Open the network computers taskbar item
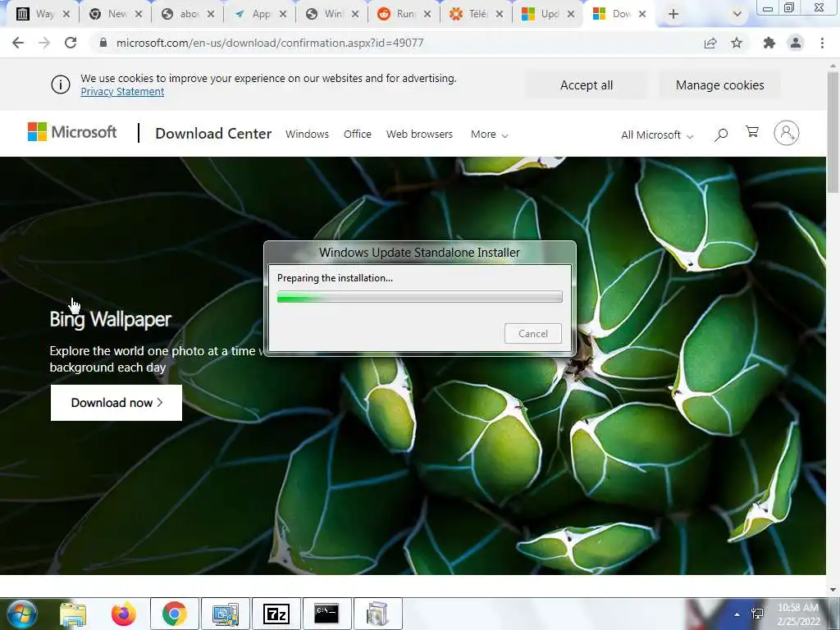Screen dimensions: 840x630 (226, 614)
